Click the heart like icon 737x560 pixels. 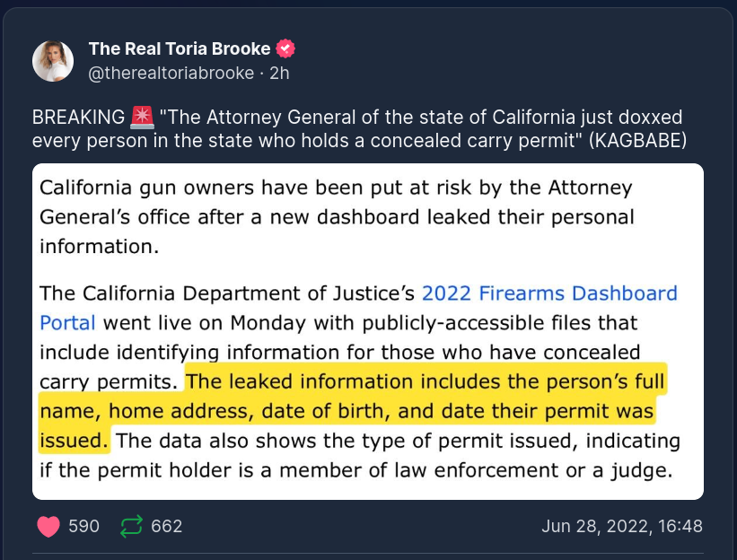click(48, 526)
